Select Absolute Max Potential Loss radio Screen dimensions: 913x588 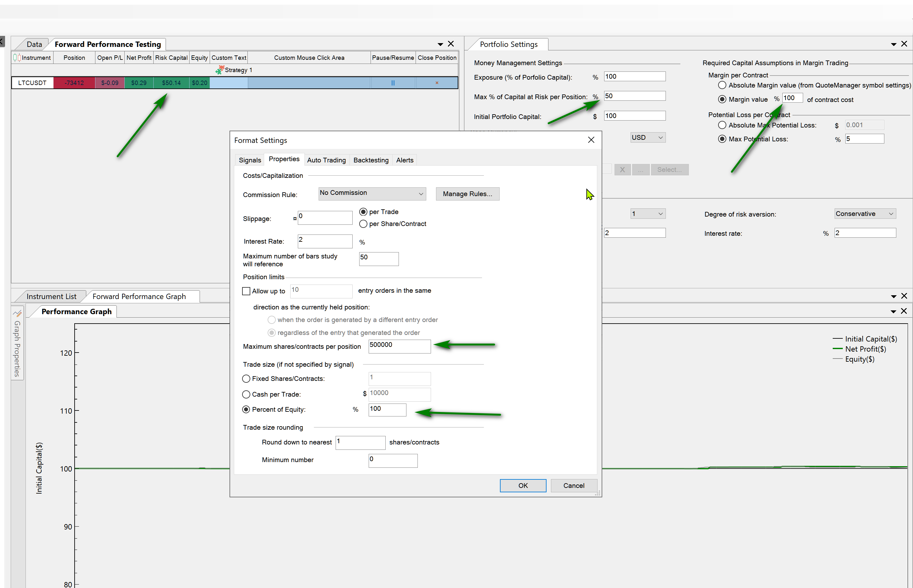pos(722,125)
